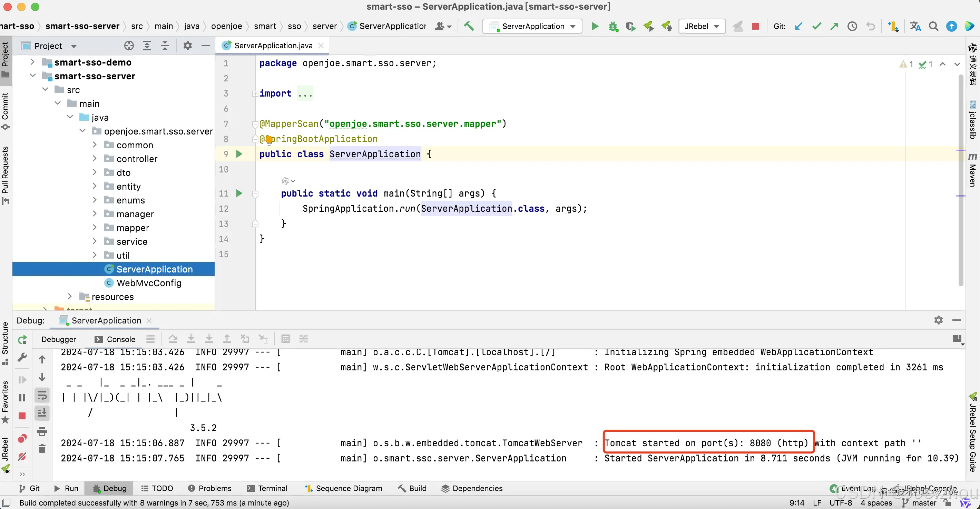Expand the controller package folder
Viewport: 980px width, 509px height.
click(x=95, y=159)
